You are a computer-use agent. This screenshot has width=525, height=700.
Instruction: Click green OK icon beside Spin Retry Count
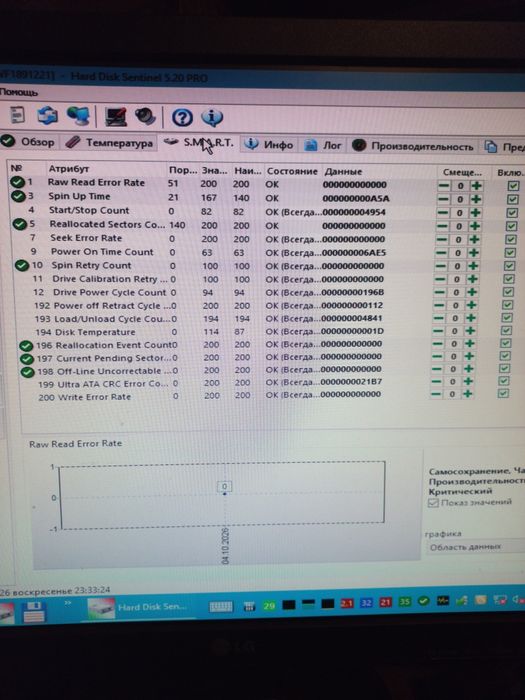(21, 265)
